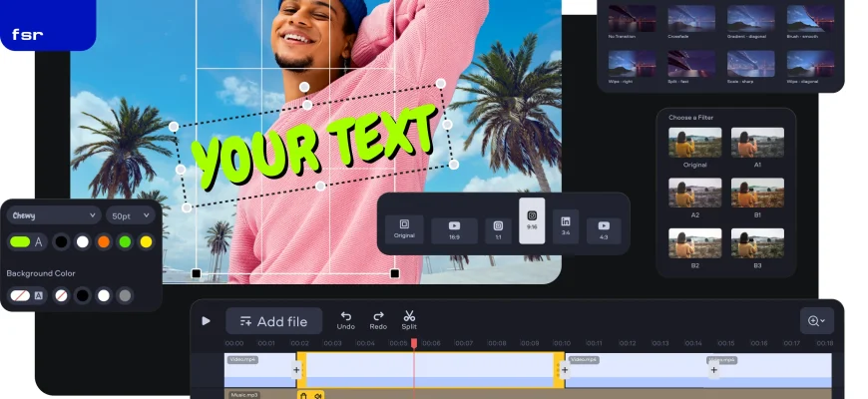Click the bottom-right black crop handle

tap(395, 273)
